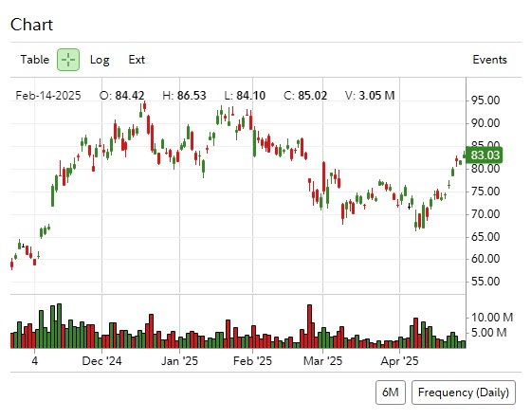Click the 95.00 price axis label
Screen dimensions: 531x420
click(485, 100)
